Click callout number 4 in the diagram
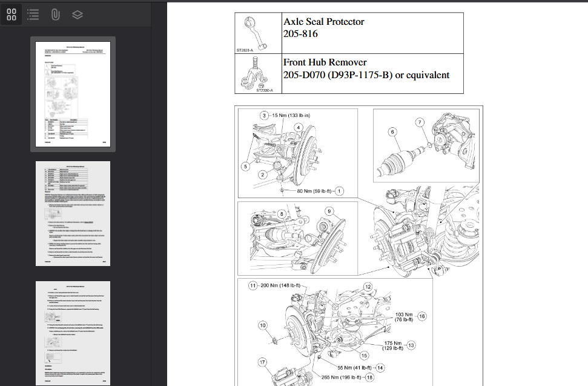The image size is (588, 386). pos(299,127)
